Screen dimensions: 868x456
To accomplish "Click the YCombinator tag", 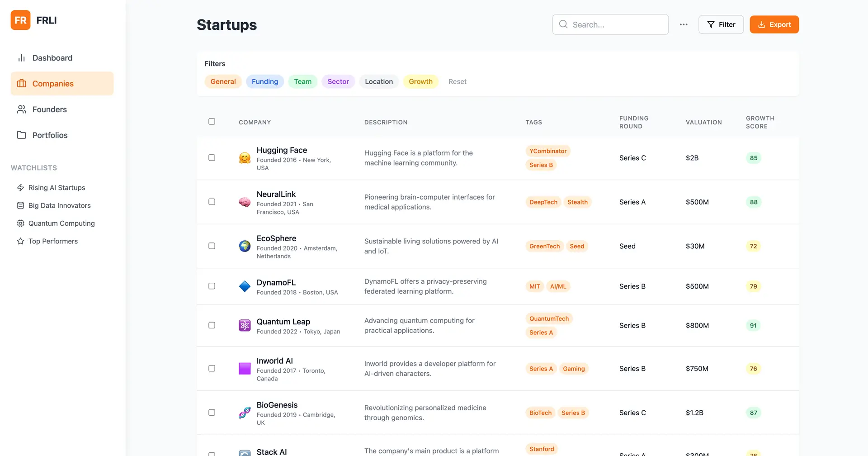I will click(548, 151).
